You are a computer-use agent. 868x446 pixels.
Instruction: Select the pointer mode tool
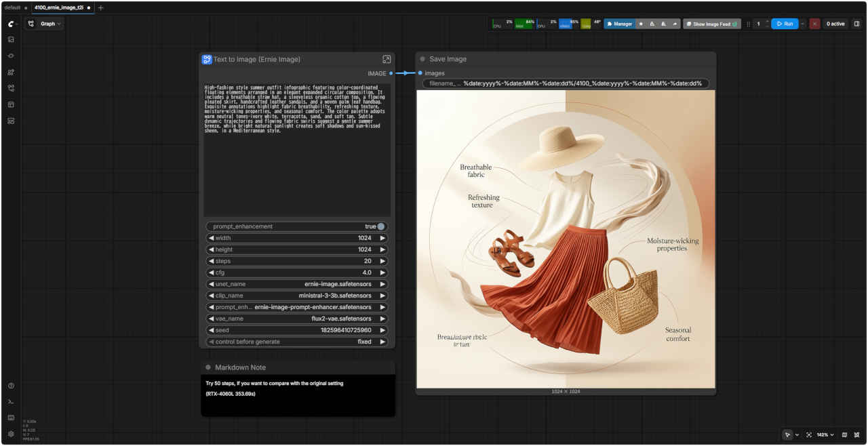coord(787,434)
